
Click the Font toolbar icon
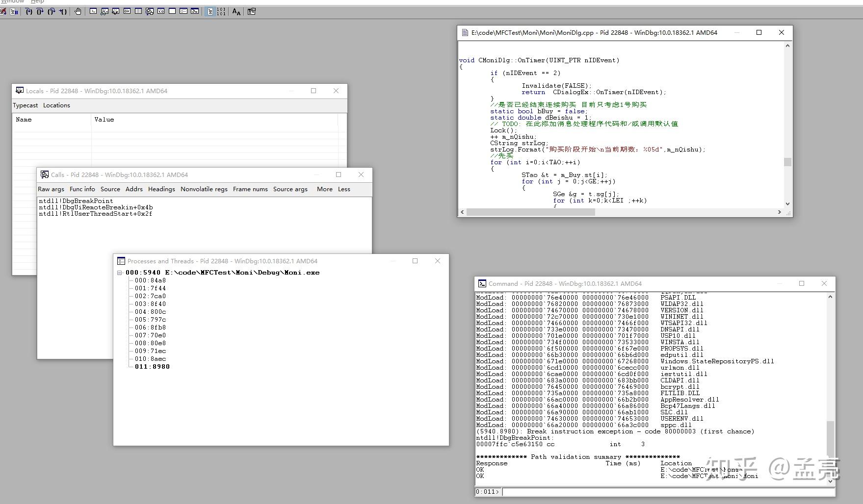[236, 11]
